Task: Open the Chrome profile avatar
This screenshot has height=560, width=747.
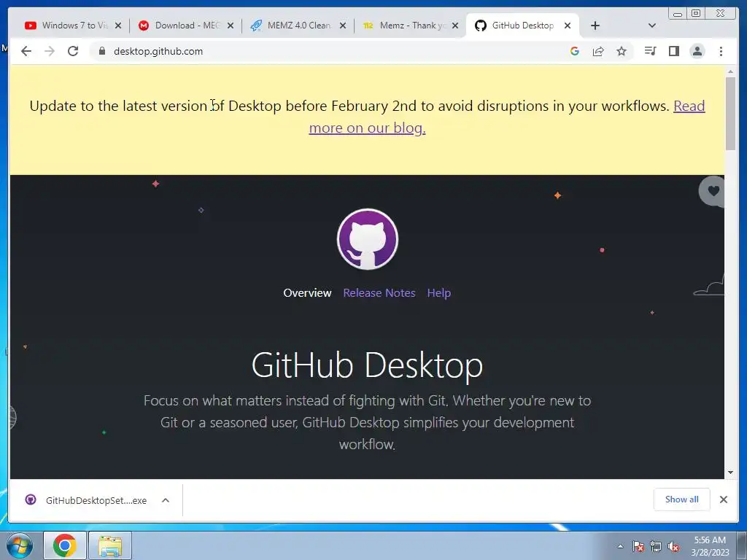Action: (x=697, y=51)
